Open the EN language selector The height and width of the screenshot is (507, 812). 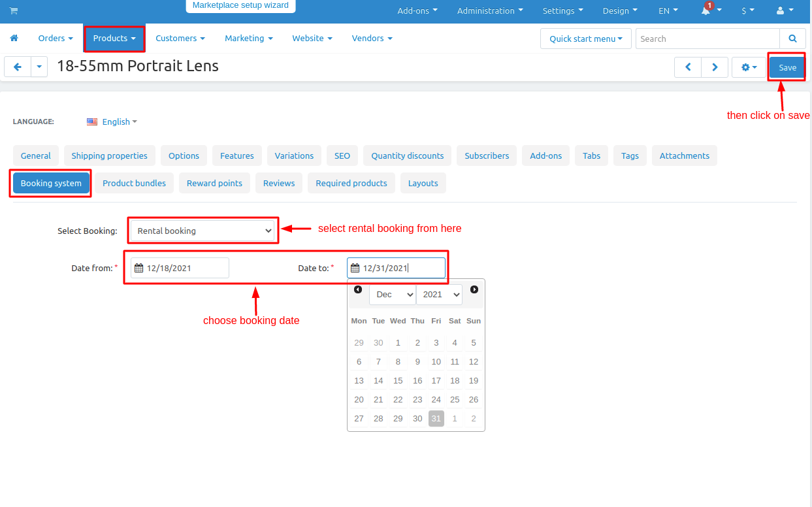click(668, 10)
